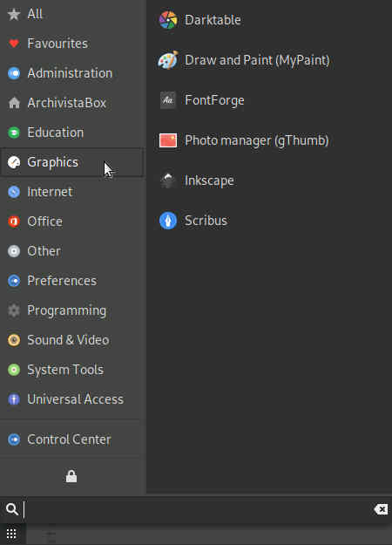Image resolution: width=392 pixels, height=545 pixels.
Task: Click the Control Center icon
Action: pyautogui.click(x=14, y=439)
